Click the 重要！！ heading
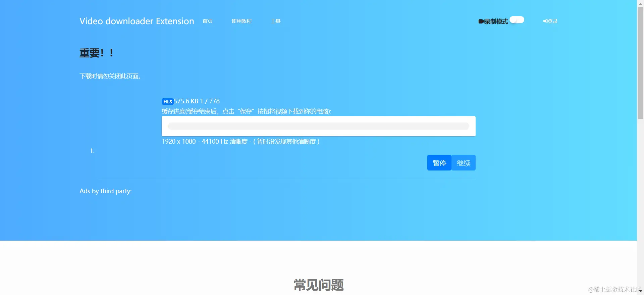Viewport: 644px width, 295px height. pyautogui.click(x=97, y=53)
